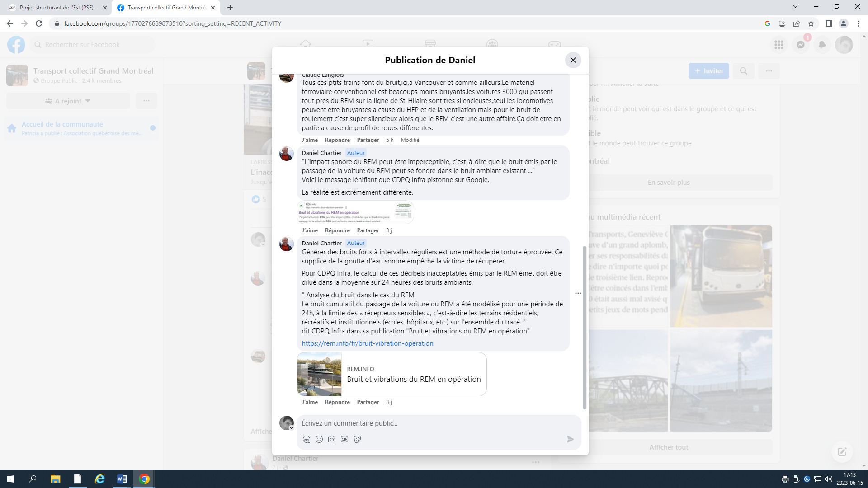This screenshot has width=868, height=488.
Task: Click the Inviter button
Action: [x=708, y=71]
